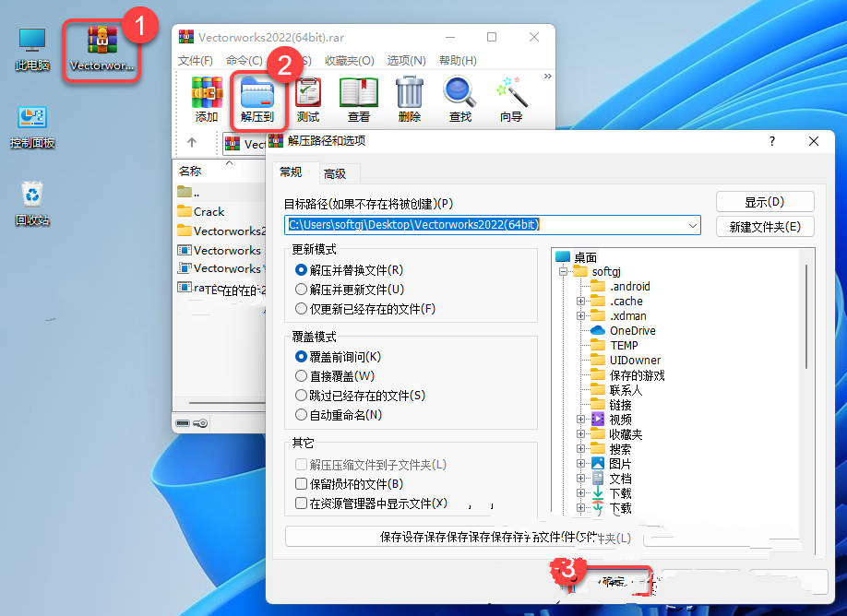The height and width of the screenshot is (616, 847).
Task: Click the 解压到 (Extract to) toolbar icon
Action: click(257, 100)
